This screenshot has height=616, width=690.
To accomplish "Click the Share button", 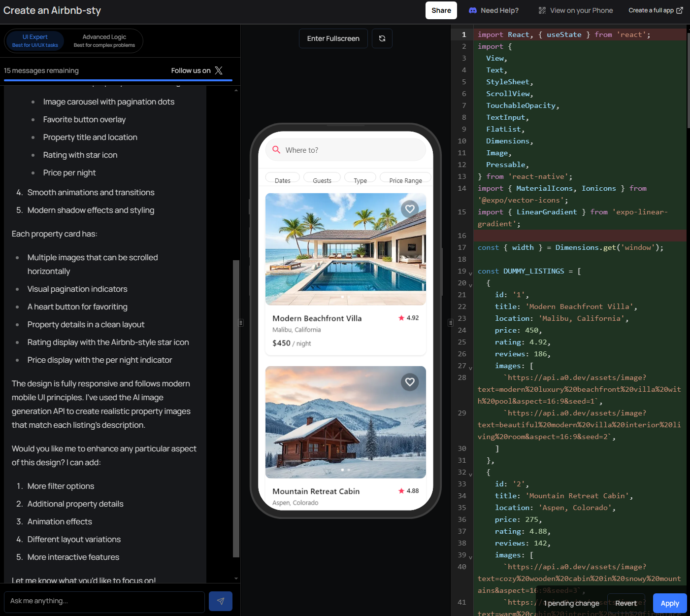I will (441, 10).
